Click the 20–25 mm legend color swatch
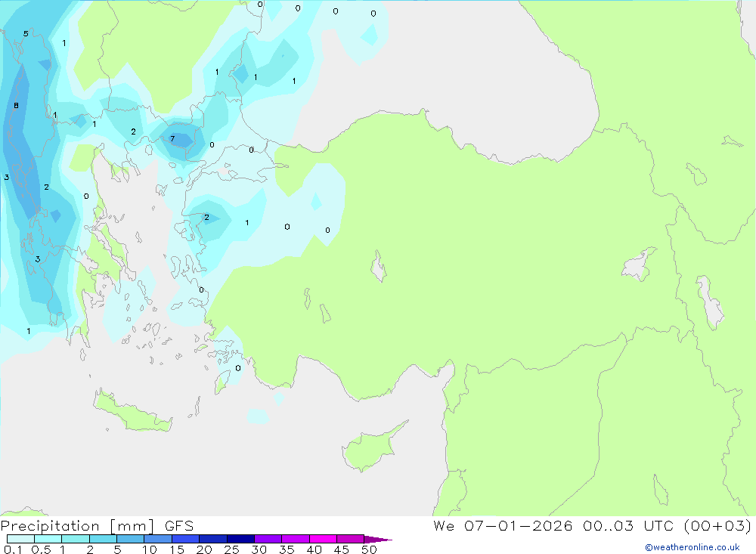 [213, 539]
